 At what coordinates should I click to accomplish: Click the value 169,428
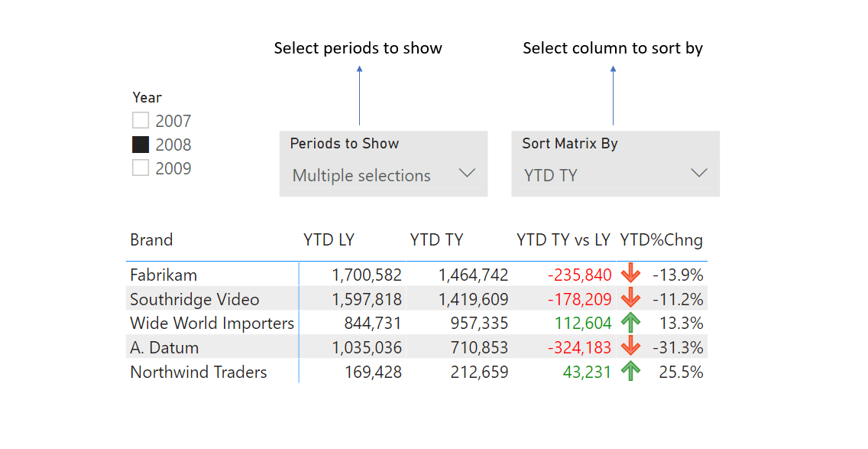(373, 372)
